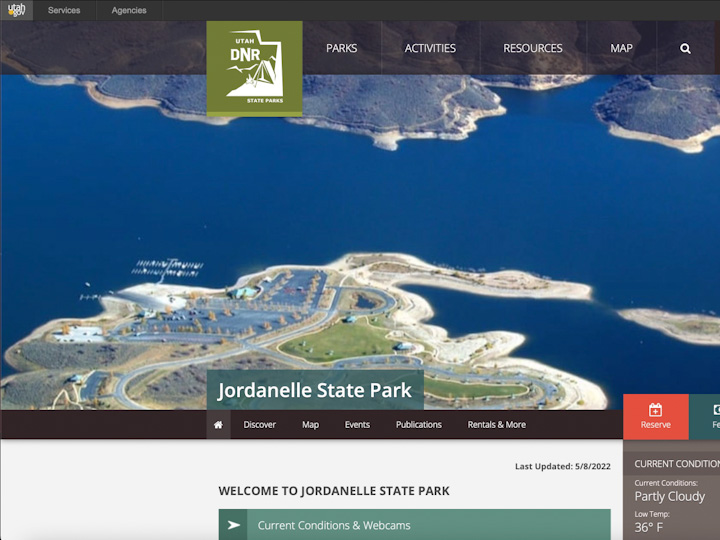Open the Services menu
This screenshot has width=720, height=540.
64,10
